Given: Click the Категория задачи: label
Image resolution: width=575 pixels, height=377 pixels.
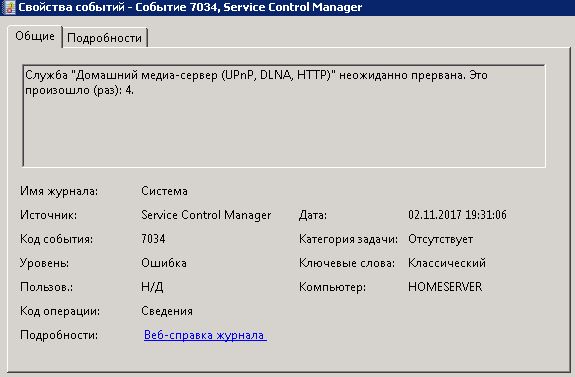Looking at the screenshot, I should click(348, 239).
